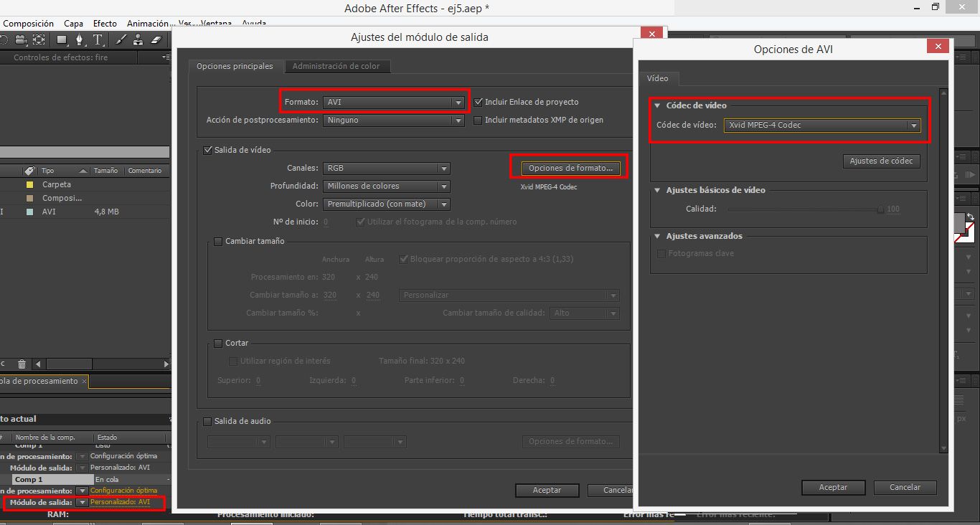Enable Salida de audio checkbox
The image size is (980, 525).
208,421
